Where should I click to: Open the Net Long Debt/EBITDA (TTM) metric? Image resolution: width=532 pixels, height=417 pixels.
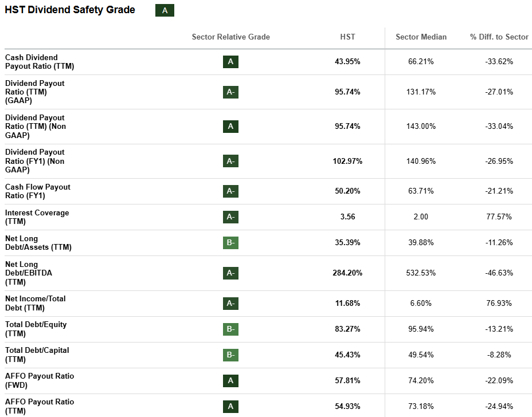click(29, 273)
